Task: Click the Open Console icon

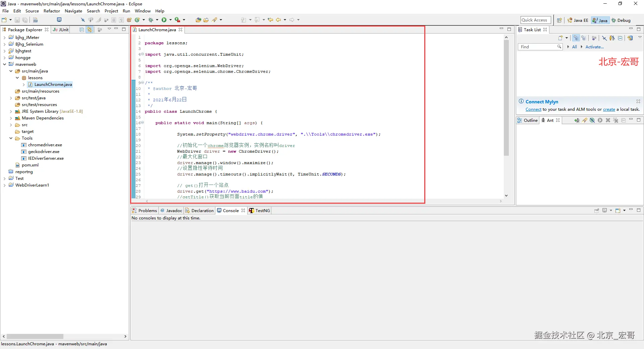Action: click(618, 210)
